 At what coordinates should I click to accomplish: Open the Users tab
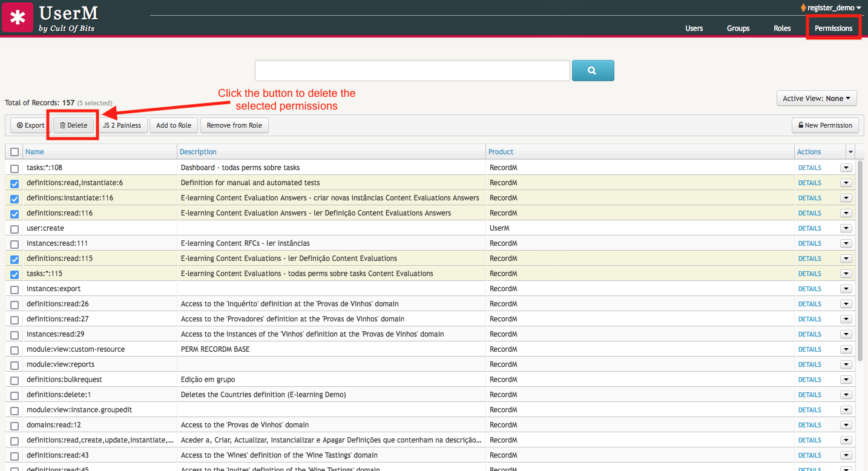[x=694, y=28]
